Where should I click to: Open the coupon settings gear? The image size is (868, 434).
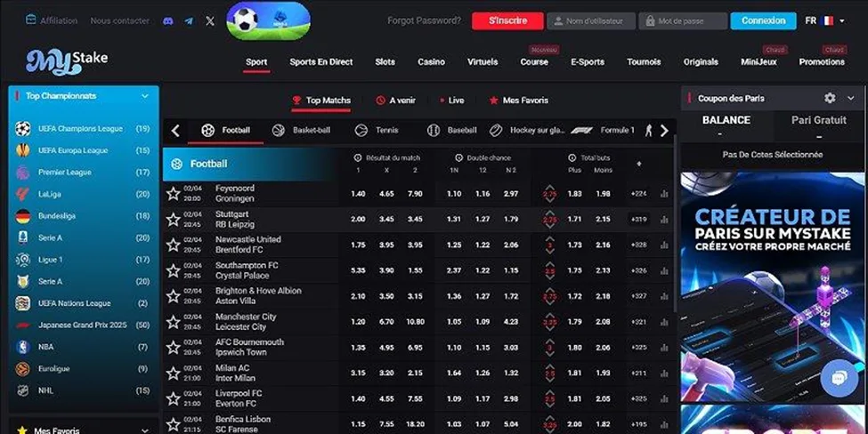tap(830, 98)
